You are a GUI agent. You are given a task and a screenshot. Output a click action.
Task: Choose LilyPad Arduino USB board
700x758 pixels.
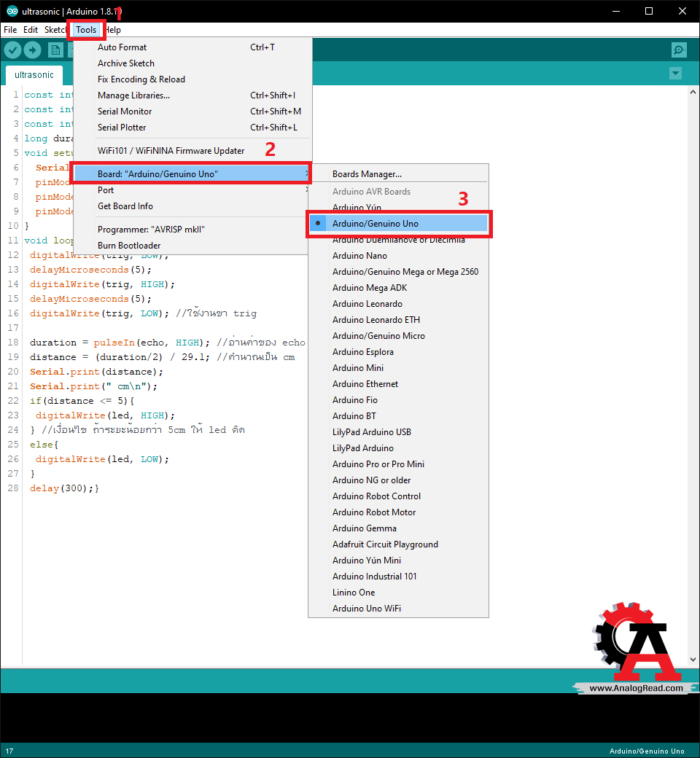click(398, 431)
